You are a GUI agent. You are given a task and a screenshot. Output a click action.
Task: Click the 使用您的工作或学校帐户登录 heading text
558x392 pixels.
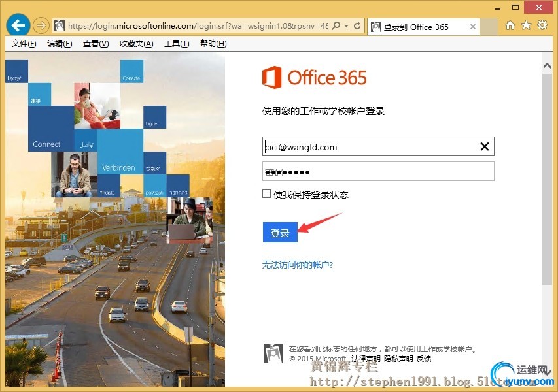[324, 111]
